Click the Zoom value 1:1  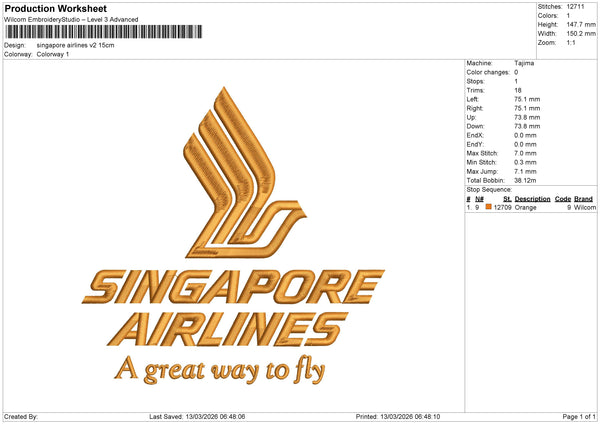(x=572, y=45)
